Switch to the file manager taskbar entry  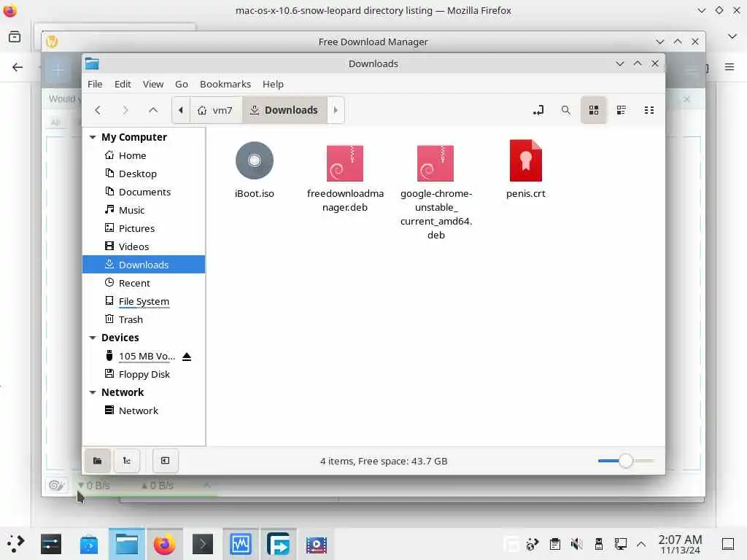click(x=127, y=544)
